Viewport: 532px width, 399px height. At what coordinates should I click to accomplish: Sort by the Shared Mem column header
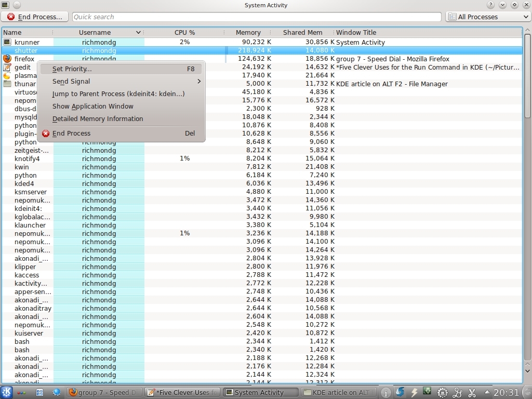pos(302,32)
